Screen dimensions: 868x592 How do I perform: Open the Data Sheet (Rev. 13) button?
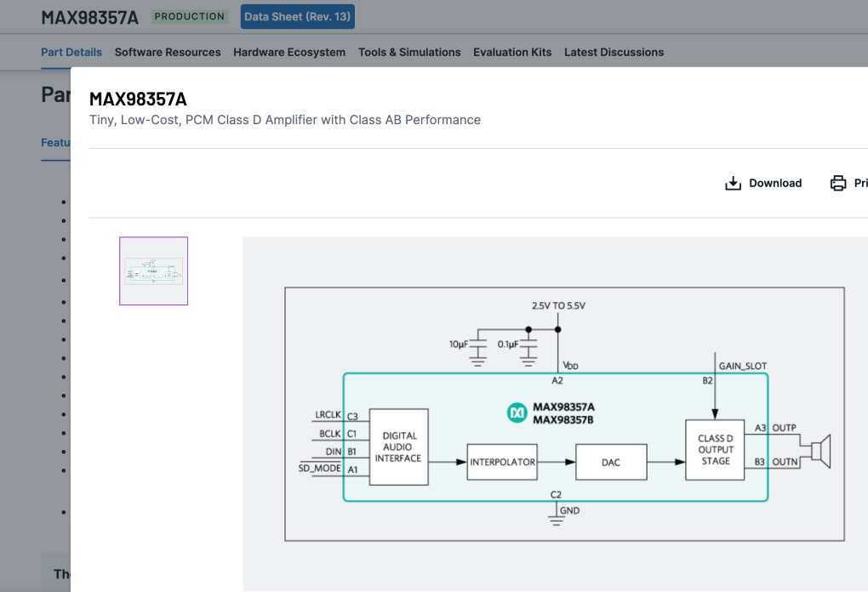pos(298,17)
